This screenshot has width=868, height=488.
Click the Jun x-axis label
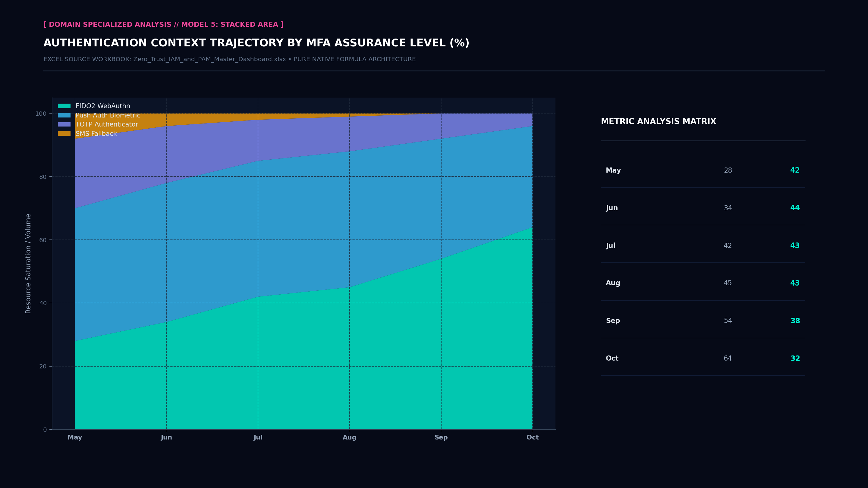(166, 437)
